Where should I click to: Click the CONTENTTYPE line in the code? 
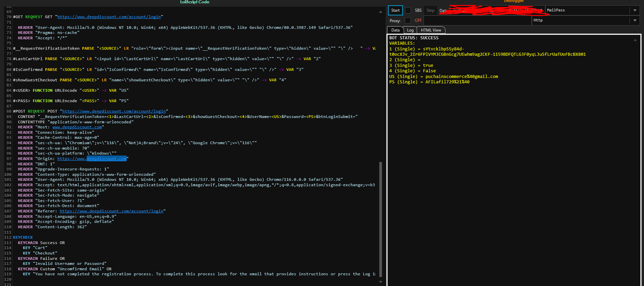(75, 121)
